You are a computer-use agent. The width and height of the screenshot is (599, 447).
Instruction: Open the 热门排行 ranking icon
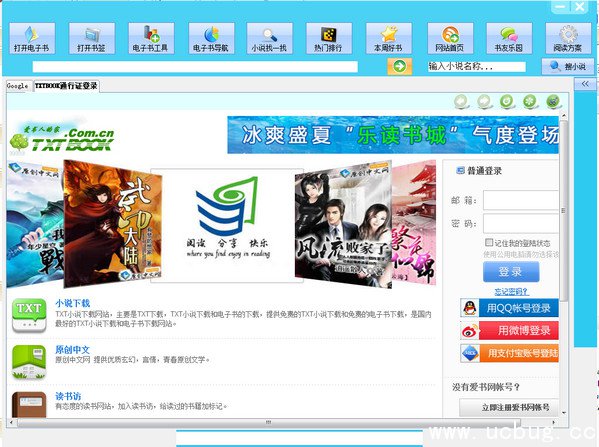pos(329,38)
